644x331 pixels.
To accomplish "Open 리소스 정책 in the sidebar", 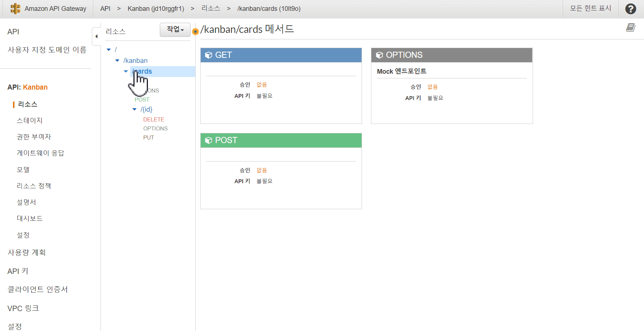I will [34, 186].
